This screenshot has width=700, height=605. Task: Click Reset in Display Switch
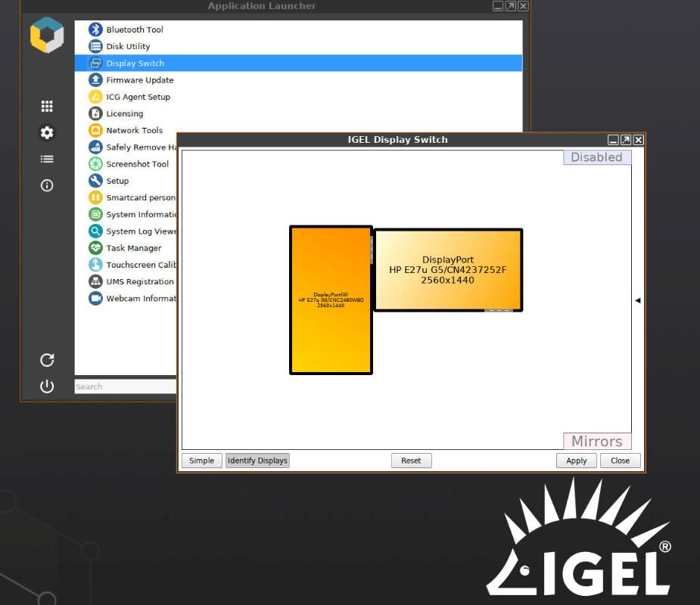(x=411, y=461)
